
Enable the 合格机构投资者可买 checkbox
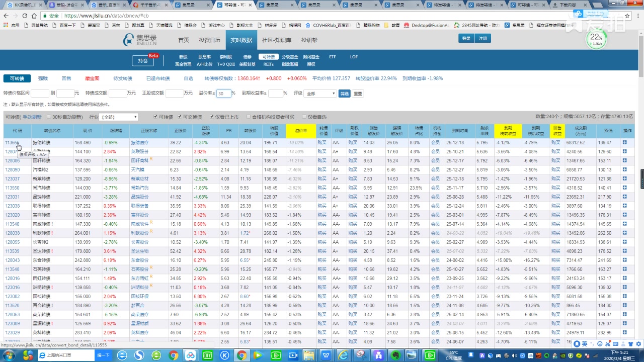(x=249, y=117)
